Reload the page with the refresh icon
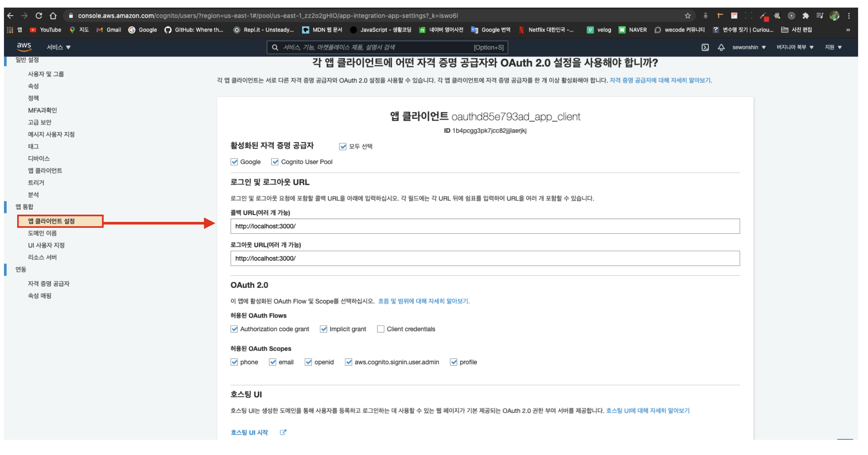This screenshot has width=868, height=455. [39, 16]
